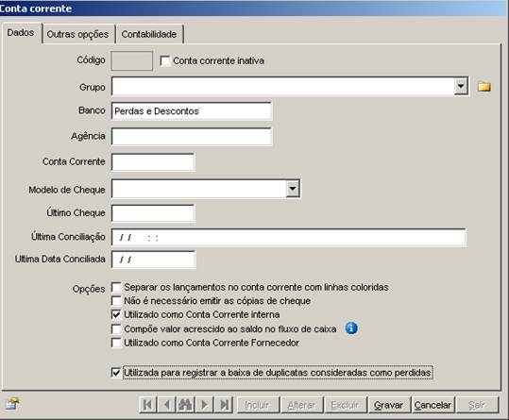Image resolution: width=509 pixels, height=420 pixels.
Task: Expand the Grupo dropdown arrow
Action: click(x=461, y=87)
